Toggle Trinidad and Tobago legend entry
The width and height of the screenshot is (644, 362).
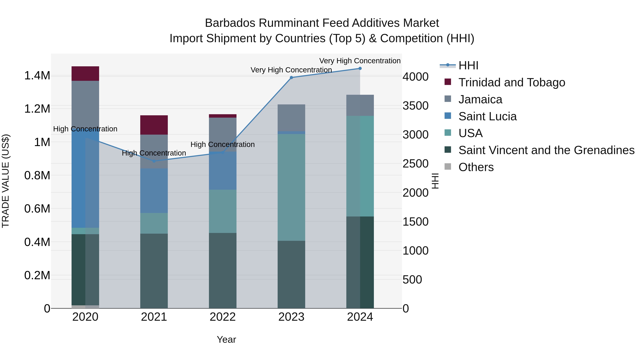[x=505, y=82]
